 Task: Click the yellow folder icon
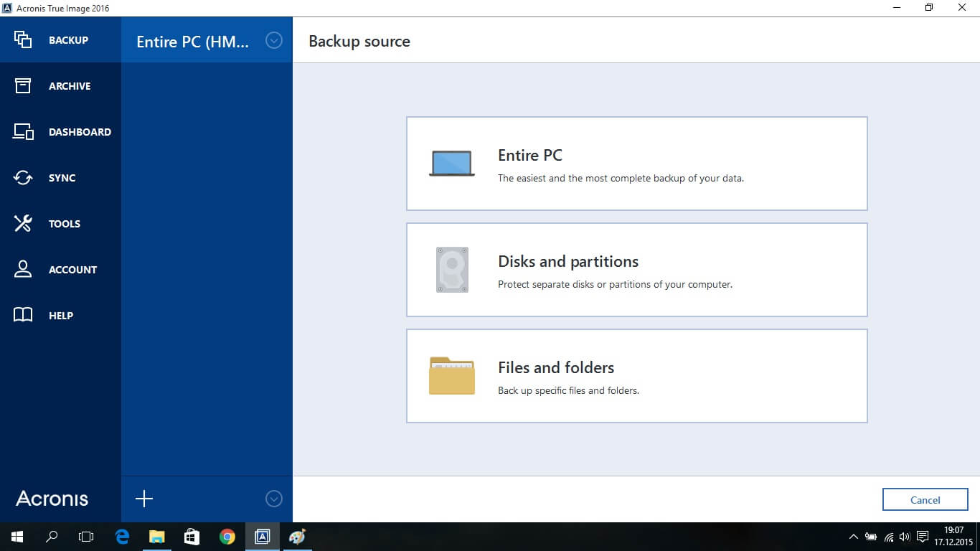point(452,376)
